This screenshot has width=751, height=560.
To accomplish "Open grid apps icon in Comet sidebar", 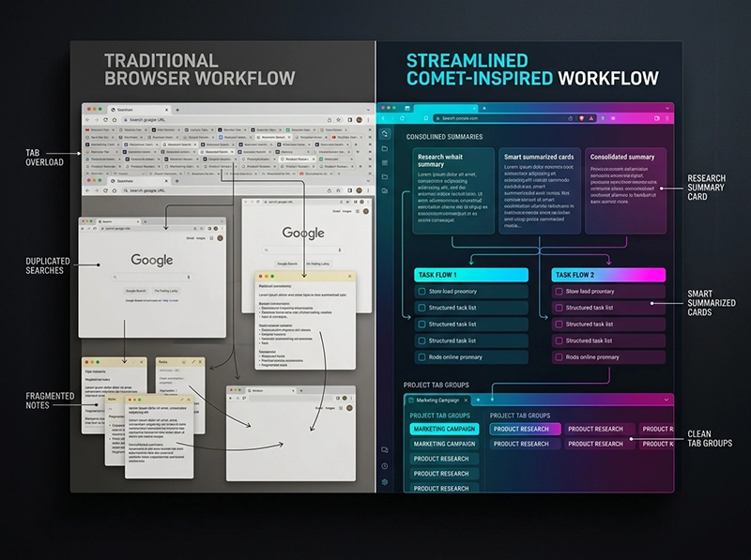I will (385, 162).
